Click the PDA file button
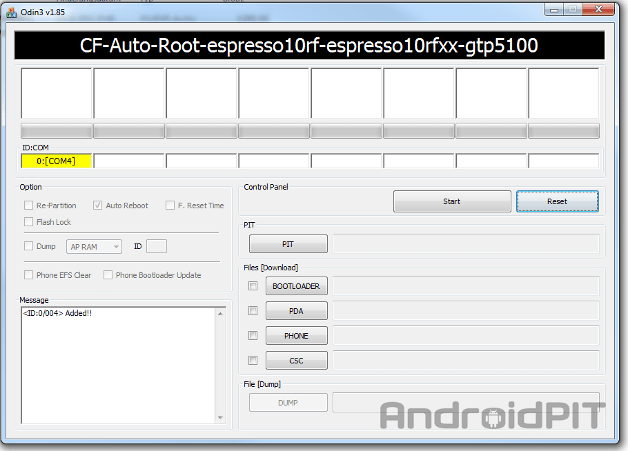The width and height of the screenshot is (628, 451). click(296, 311)
